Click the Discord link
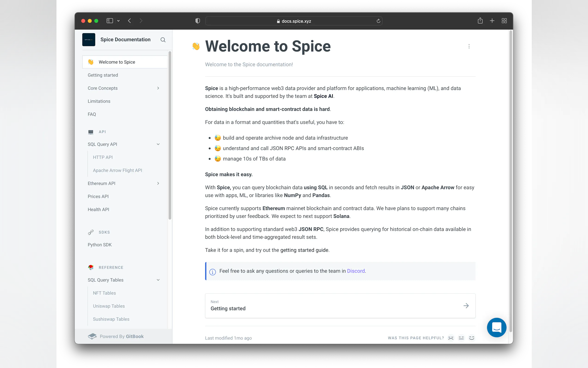 [356, 271]
